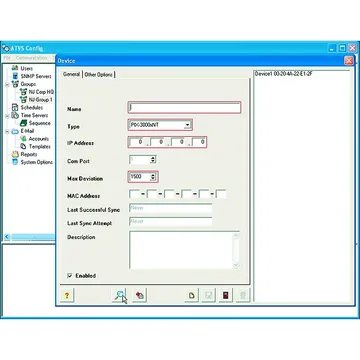Open Schedules in the tree
The width and height of the screenshot is (360, 360).
tap(32, 107)
